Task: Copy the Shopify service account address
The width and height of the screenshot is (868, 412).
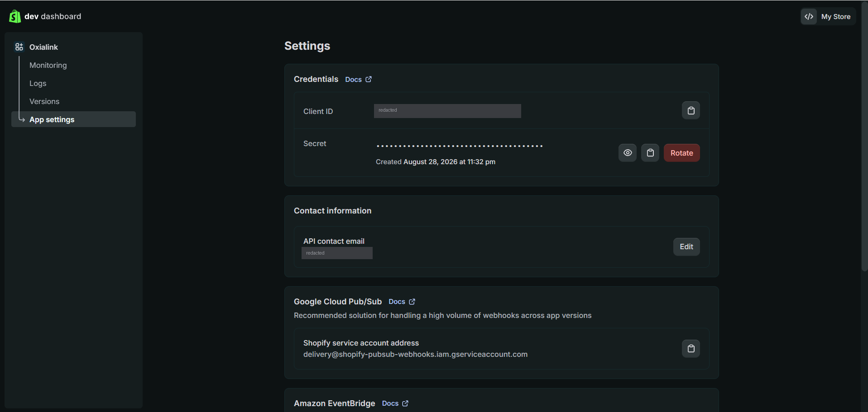Action: point(691,349)
